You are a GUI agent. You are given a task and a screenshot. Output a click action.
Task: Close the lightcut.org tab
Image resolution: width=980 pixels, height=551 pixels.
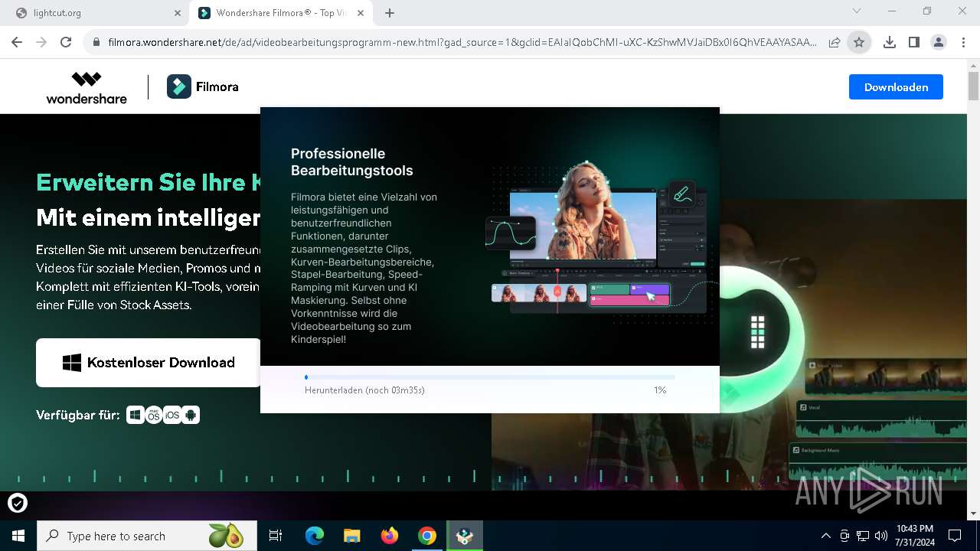click(178, 13)
